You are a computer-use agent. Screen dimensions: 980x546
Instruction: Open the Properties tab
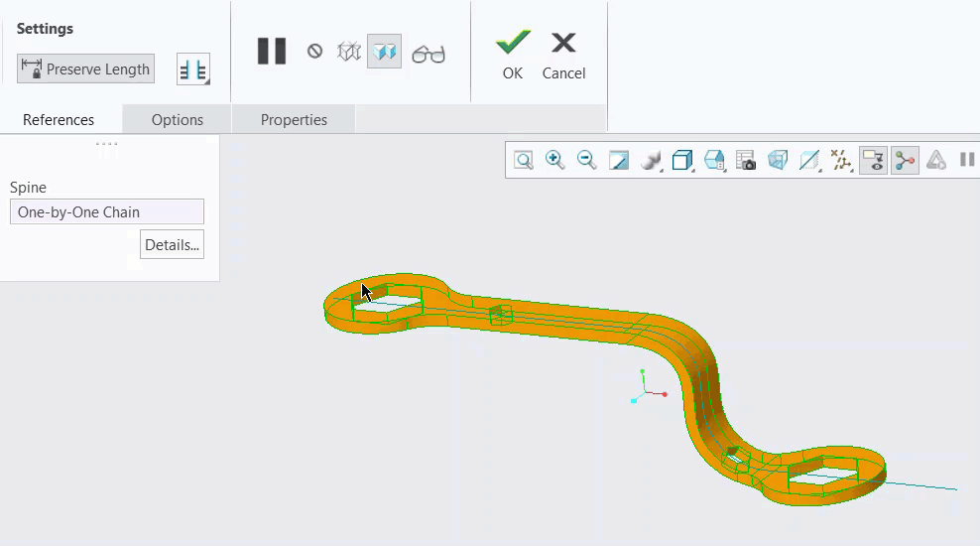294,120
